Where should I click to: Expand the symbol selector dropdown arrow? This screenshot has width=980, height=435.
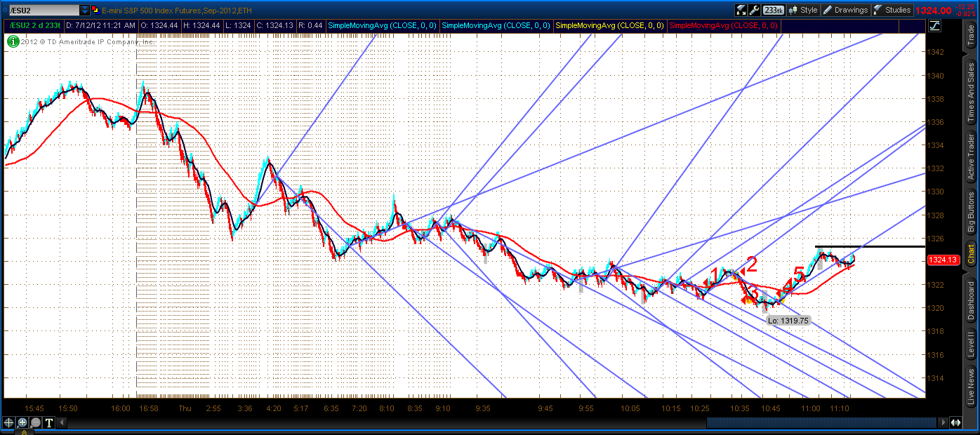click(85, 10)
